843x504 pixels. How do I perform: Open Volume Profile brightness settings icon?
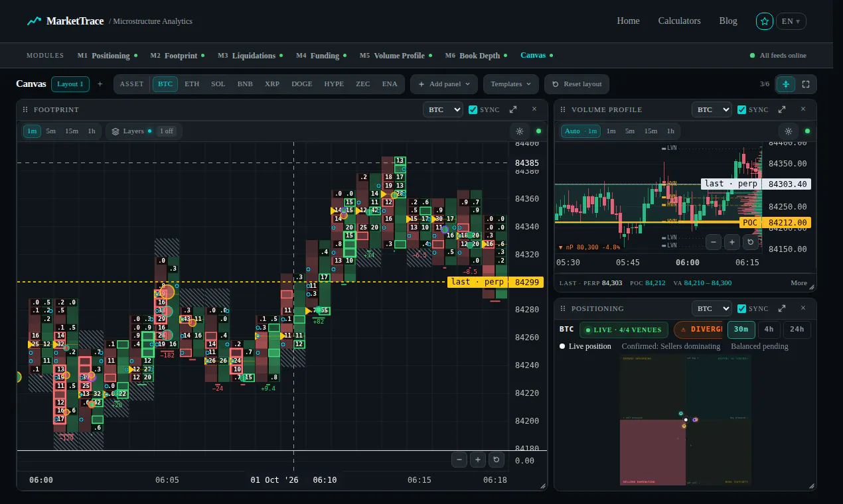(789, 131)
